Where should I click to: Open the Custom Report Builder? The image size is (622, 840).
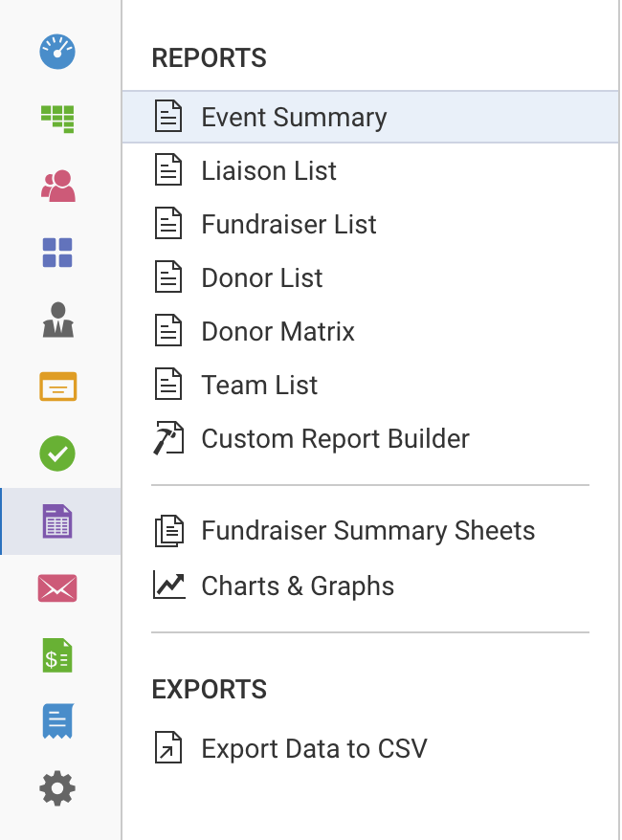335,438
